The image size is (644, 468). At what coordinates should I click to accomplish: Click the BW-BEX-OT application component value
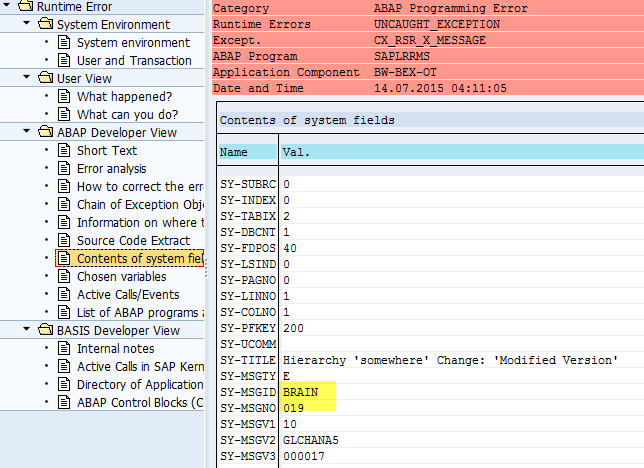coord(405,72)
